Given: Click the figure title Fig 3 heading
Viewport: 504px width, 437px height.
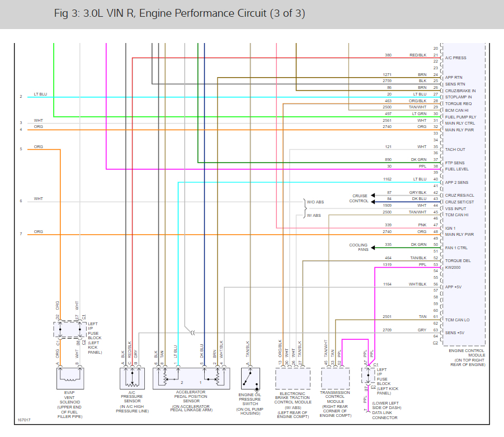Looking at the screenshot, I should [180, 13].
